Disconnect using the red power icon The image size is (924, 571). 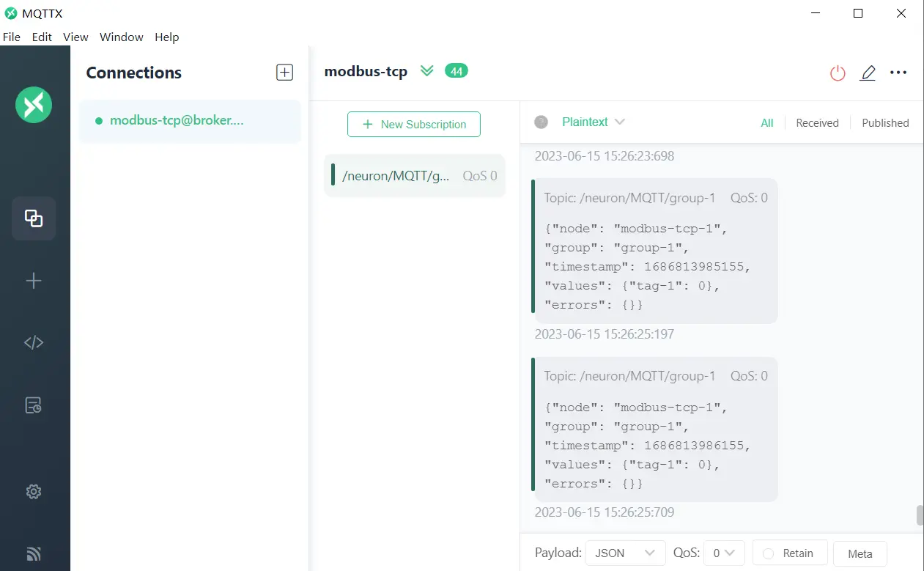point(838,73)
